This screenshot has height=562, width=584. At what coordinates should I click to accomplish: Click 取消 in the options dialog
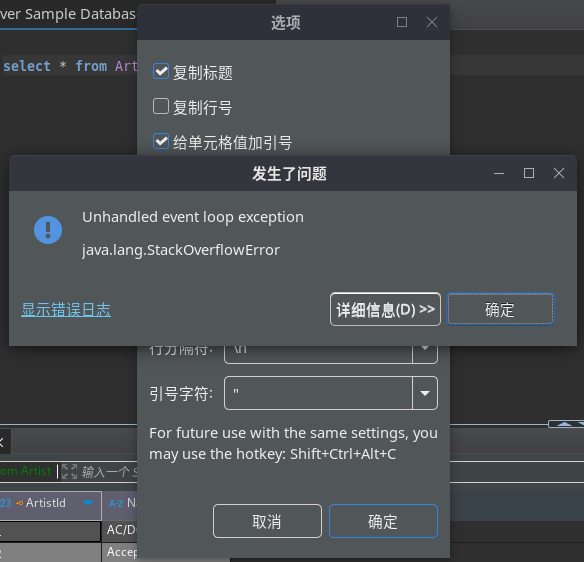tap(267, 521)
